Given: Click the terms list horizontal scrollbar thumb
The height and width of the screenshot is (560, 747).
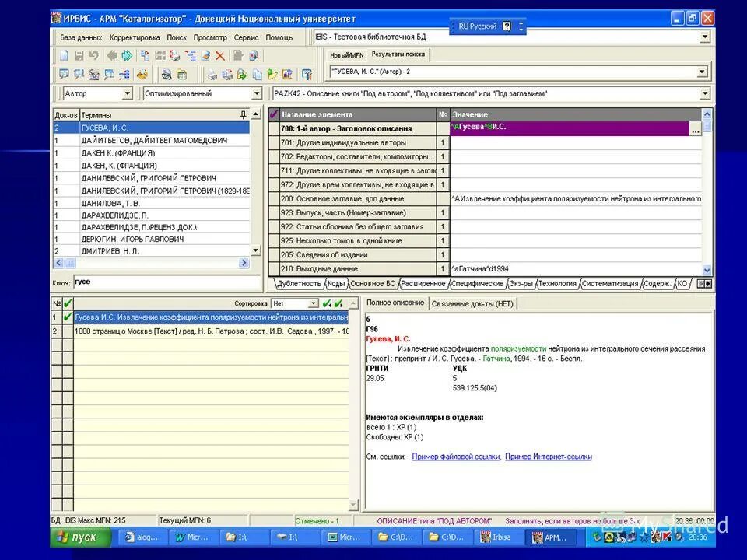Looking at the screenshot, I should point(69,262).
